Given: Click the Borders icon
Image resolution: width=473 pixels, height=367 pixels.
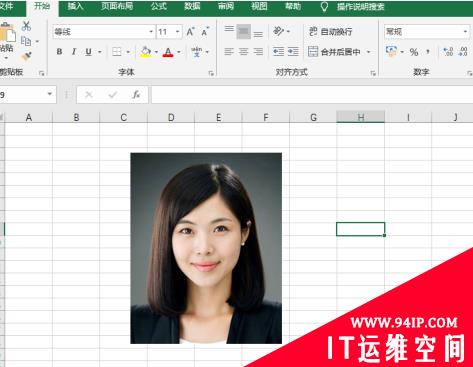Looking at the screenshot, I should click(x=117, y=52).
